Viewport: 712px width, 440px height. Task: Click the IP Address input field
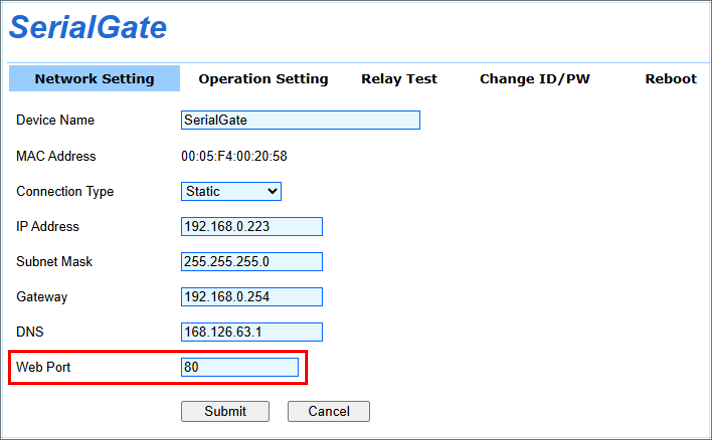[252, 227]
